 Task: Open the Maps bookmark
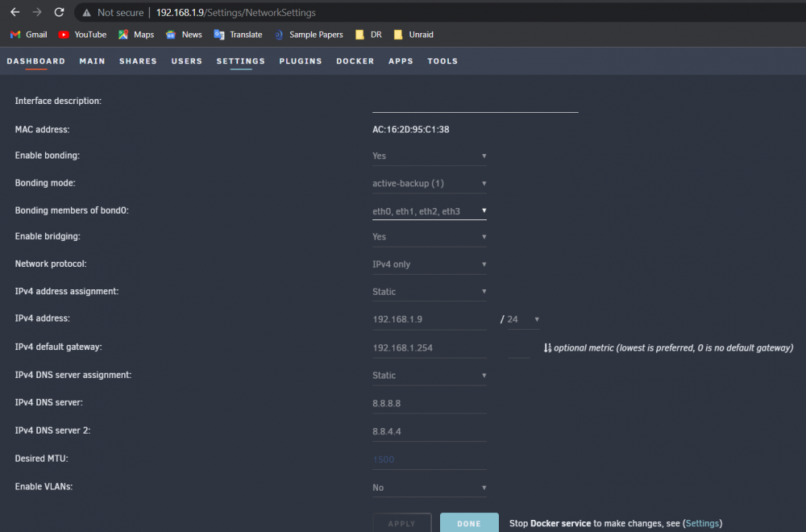(136, 35)
